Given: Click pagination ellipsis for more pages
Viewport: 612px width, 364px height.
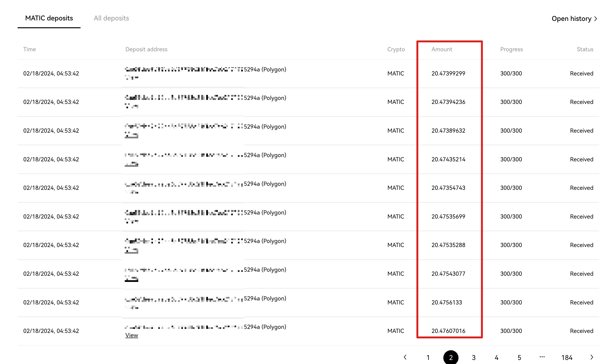Looking at the screenshot, I should click(x=542, y=357).
